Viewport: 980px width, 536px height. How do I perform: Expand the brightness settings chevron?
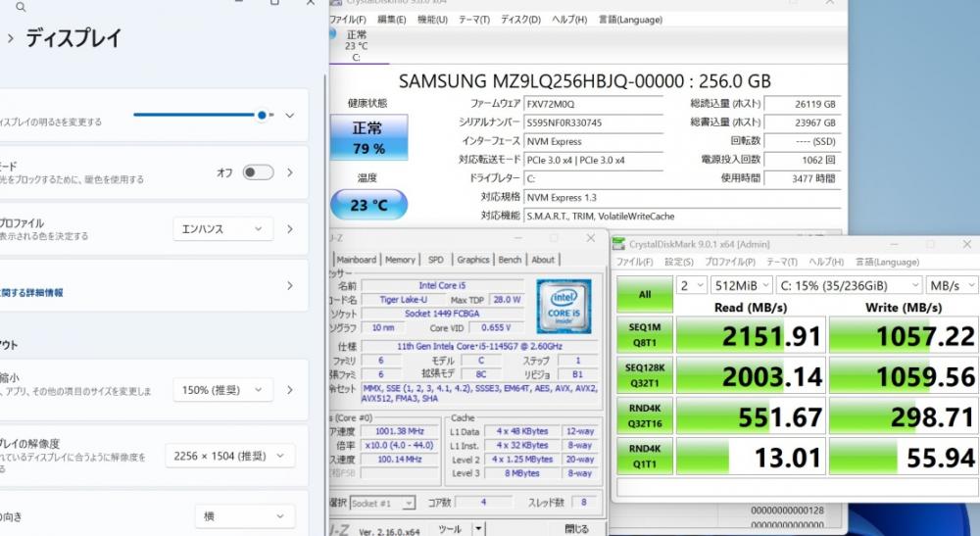(x=289, y=115)
